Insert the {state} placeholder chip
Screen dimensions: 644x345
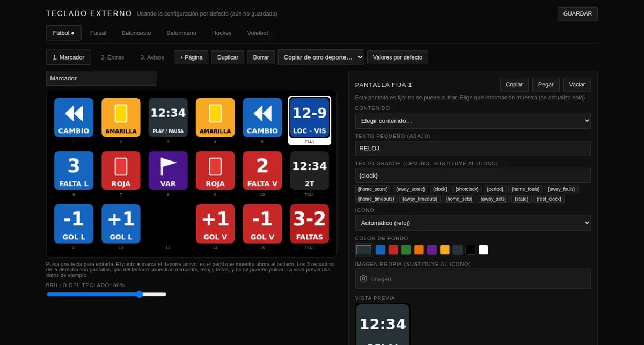pyautogui.click(x=521, y=199)
